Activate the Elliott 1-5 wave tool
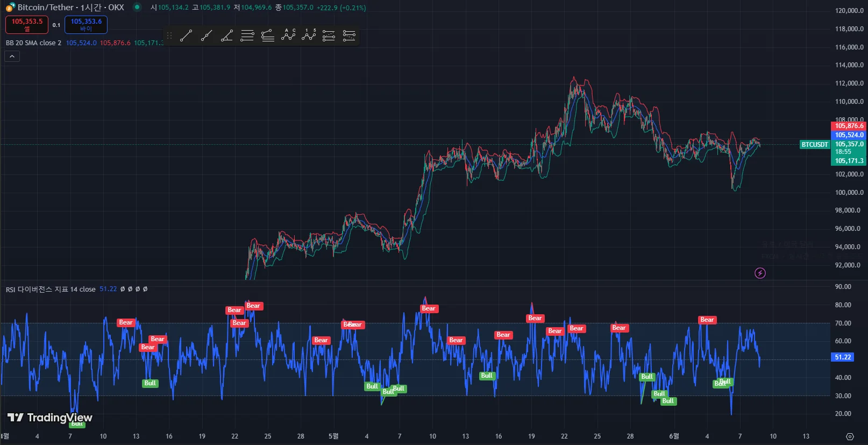This screenshot has width=868, height=445. pos(309,36)
